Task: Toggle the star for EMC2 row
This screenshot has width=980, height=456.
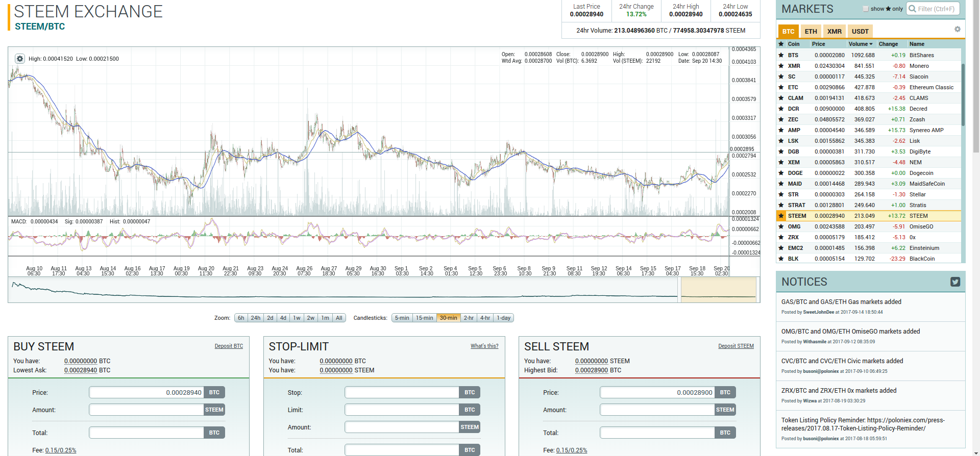Action: (x=781, y=248)
